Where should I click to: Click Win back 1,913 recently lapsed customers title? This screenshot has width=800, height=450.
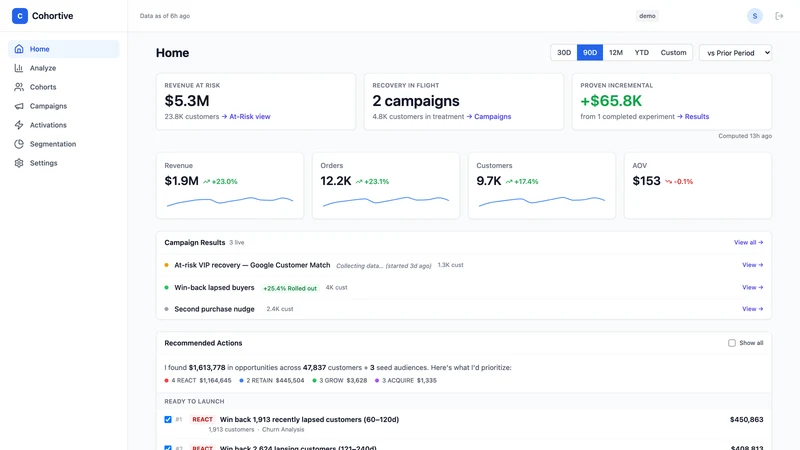[309, 419]
